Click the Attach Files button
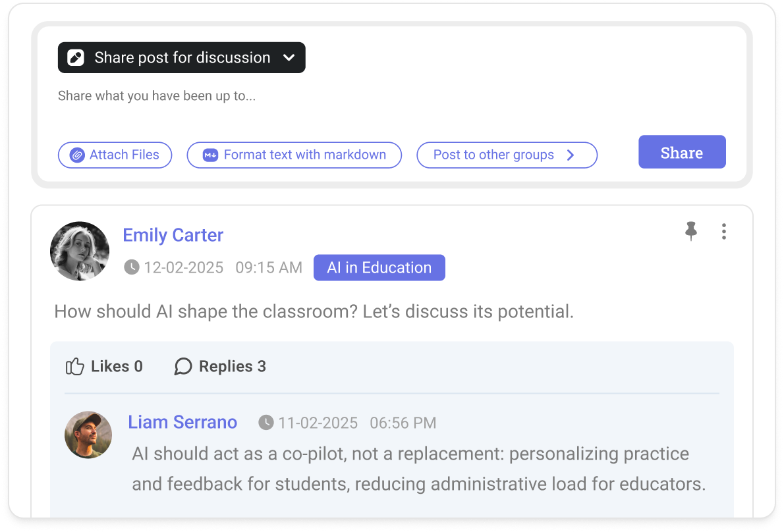The image size is (784, 532). point(115,155)
